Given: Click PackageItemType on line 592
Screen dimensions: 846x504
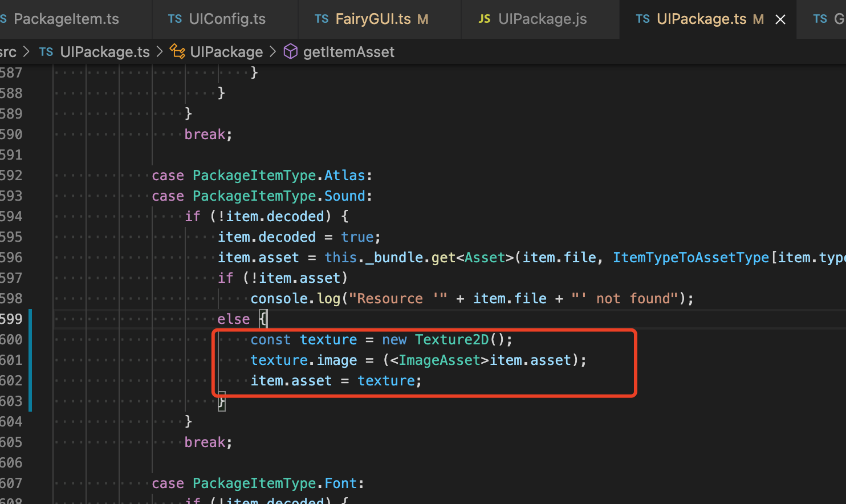Looking at the screenshot, I should [254, 175].
